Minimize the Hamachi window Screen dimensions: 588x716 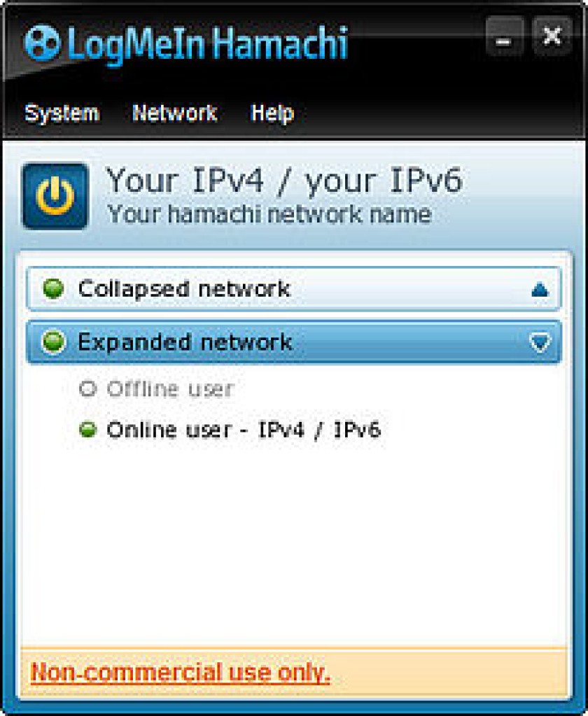click(504, 36)
